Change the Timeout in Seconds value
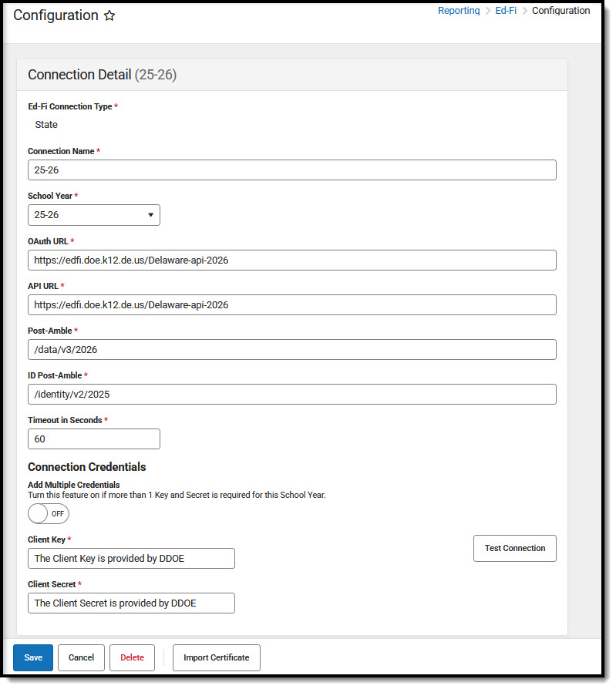This screenshot has height=689, width=616. coord(93,439)
